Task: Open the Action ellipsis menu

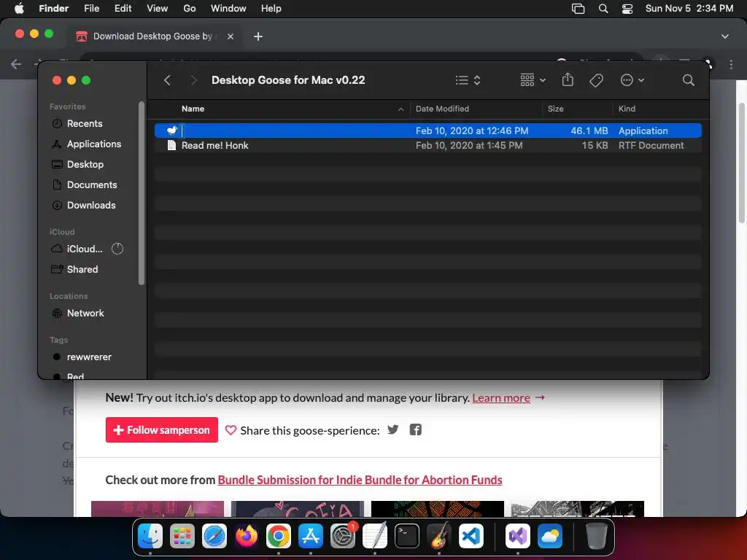Action: pyautogui.click(x=632, y=80)
